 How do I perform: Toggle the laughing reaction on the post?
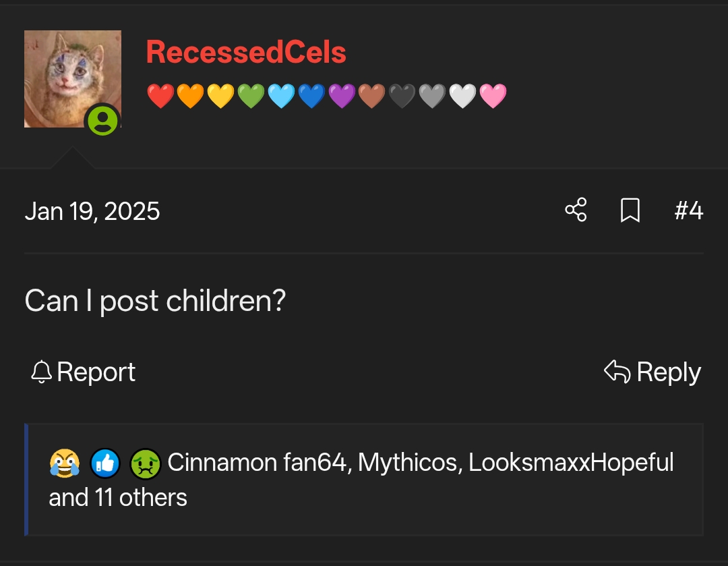point(64,463)
